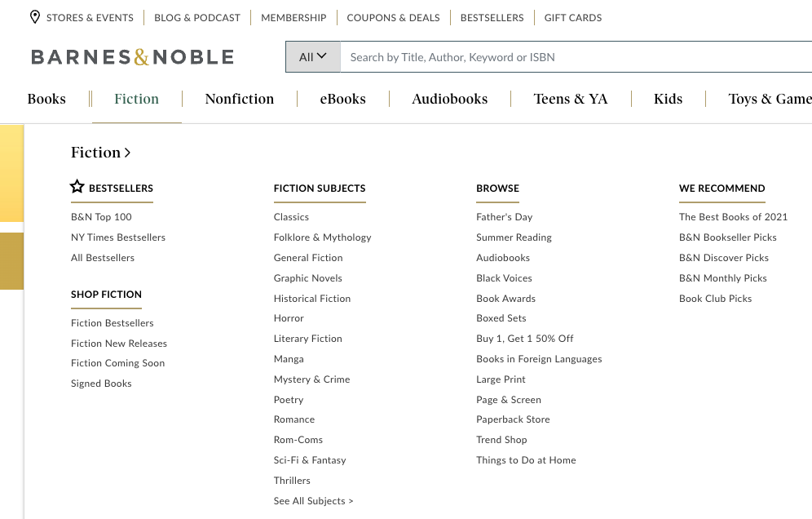812x519 pixels.
Task: Select the Nonfiction menu tab
Action: pos(239,99)
